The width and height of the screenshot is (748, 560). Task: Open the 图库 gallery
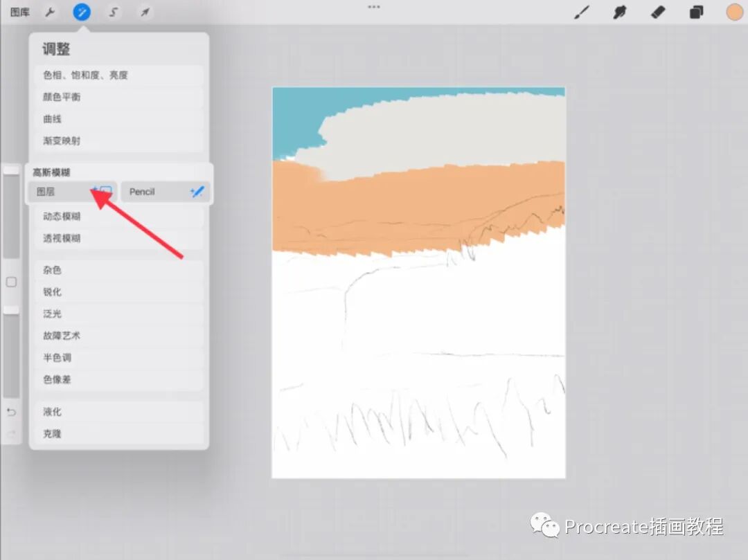(20, 12)
